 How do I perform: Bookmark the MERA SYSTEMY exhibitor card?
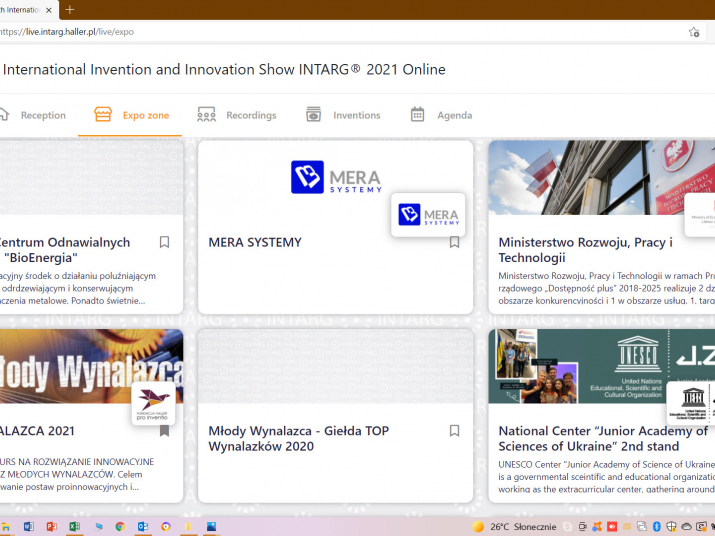[454, 242]
